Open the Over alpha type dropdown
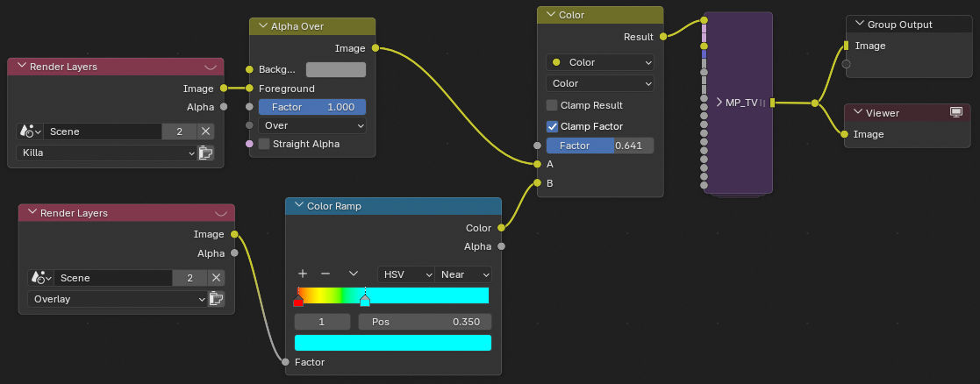 pyautogui.click(x=311, y=125)
